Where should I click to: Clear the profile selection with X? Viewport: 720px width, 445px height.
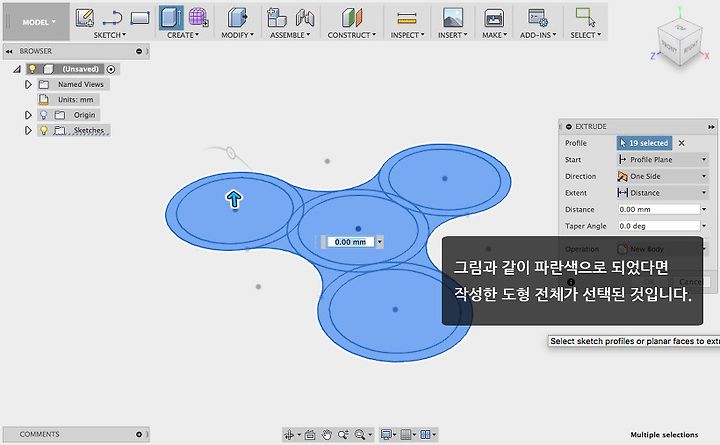click(682, 143)
